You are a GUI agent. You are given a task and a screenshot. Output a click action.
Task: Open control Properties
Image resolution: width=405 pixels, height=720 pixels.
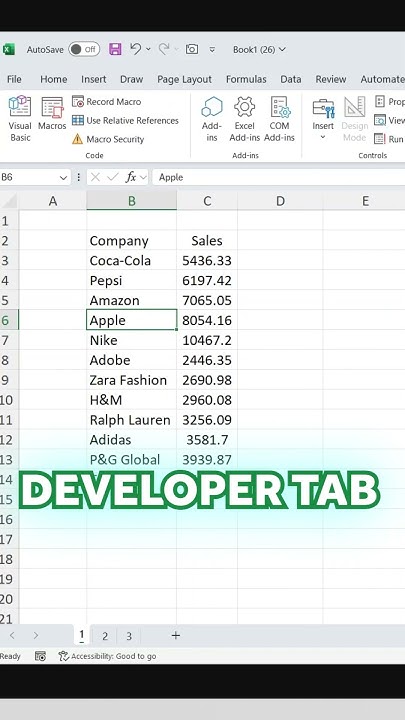[389, 101]
